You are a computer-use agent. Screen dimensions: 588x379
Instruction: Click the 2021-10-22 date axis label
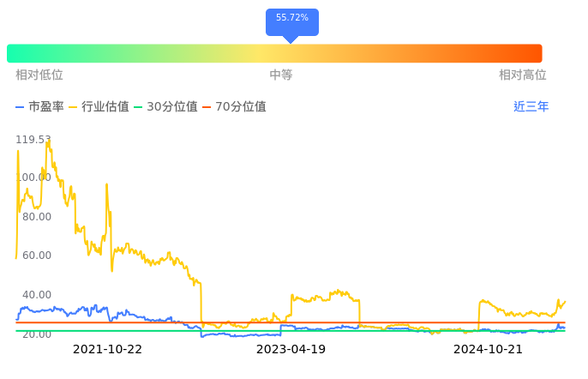coord(107,350)
